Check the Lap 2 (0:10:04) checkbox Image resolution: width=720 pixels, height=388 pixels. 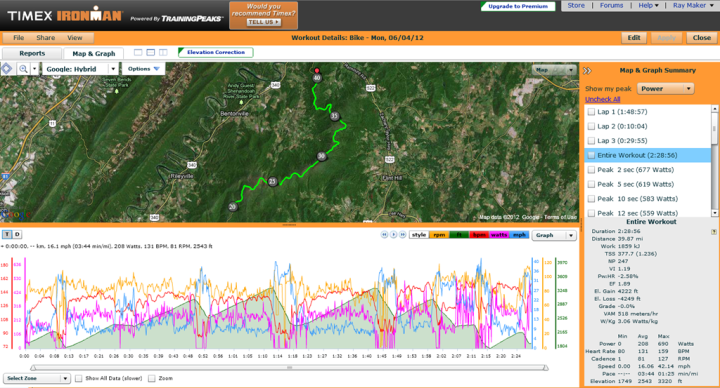click(591, 126)
